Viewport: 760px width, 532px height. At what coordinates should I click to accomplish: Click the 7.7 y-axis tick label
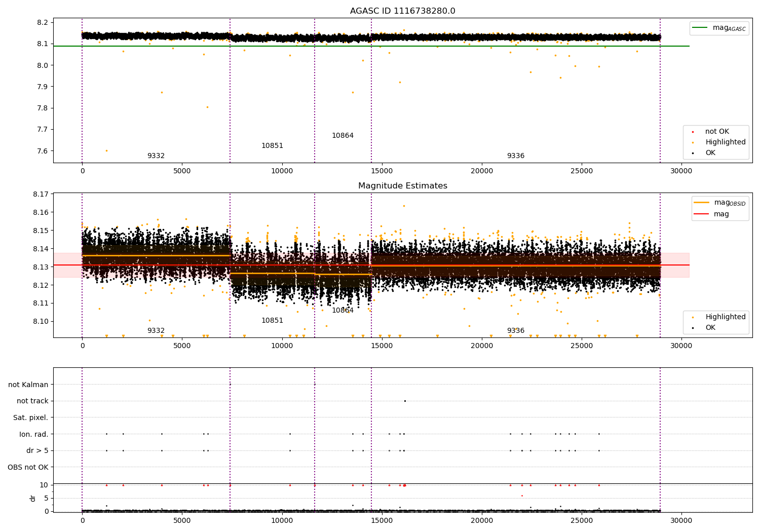click(43, 130)
